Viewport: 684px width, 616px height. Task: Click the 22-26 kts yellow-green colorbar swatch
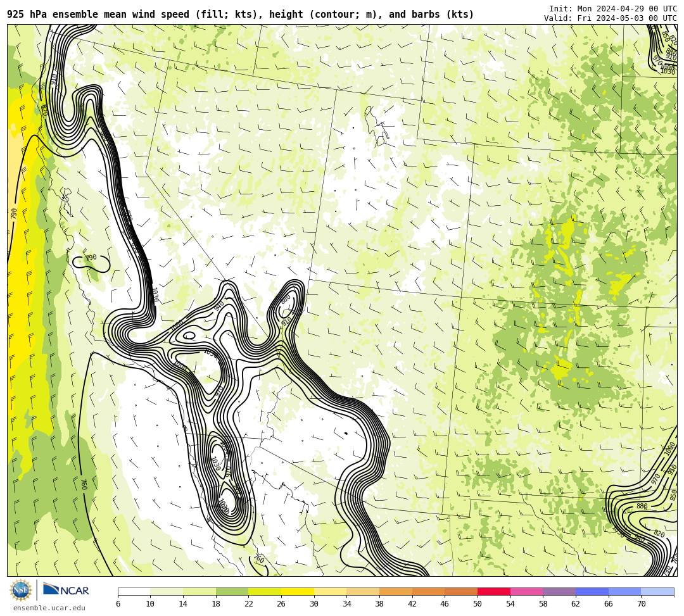tap(265, 591)
